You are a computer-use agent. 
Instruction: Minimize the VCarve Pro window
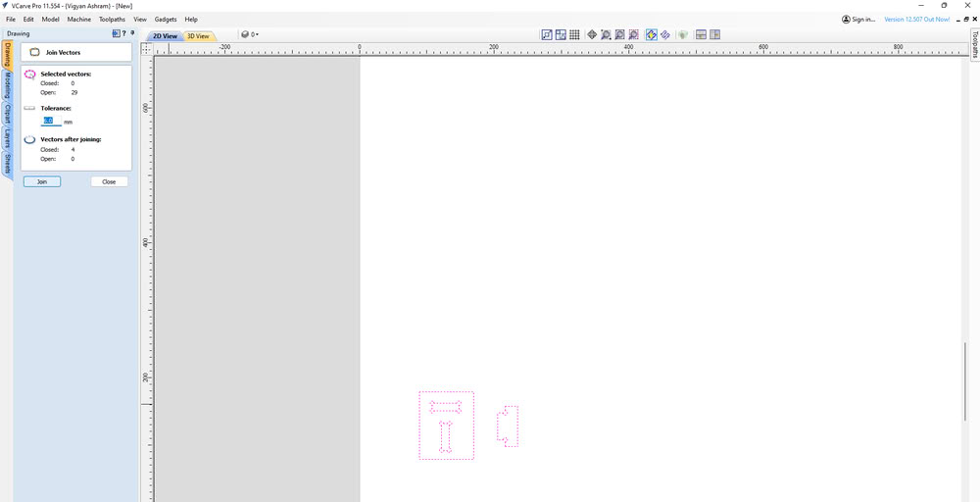pyautogui.click(x=921, y=5)
